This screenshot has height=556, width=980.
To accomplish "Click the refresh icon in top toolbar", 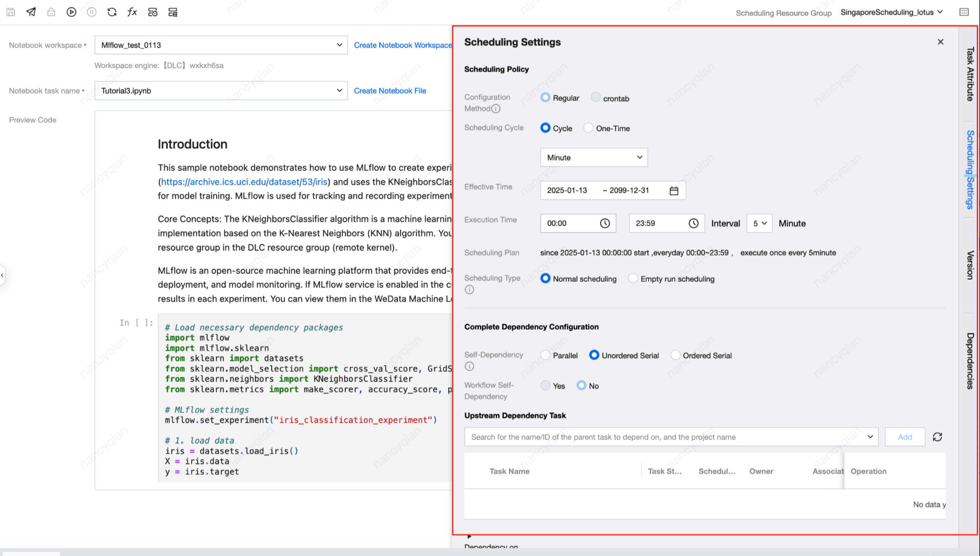I will [x=112, y=12].
